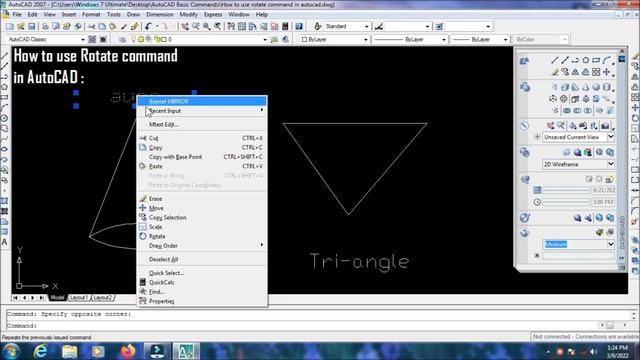Select the Array tool in the Dashboard
Screen dimensions: 640x360
pyautogui.click(x=596, y=72)
